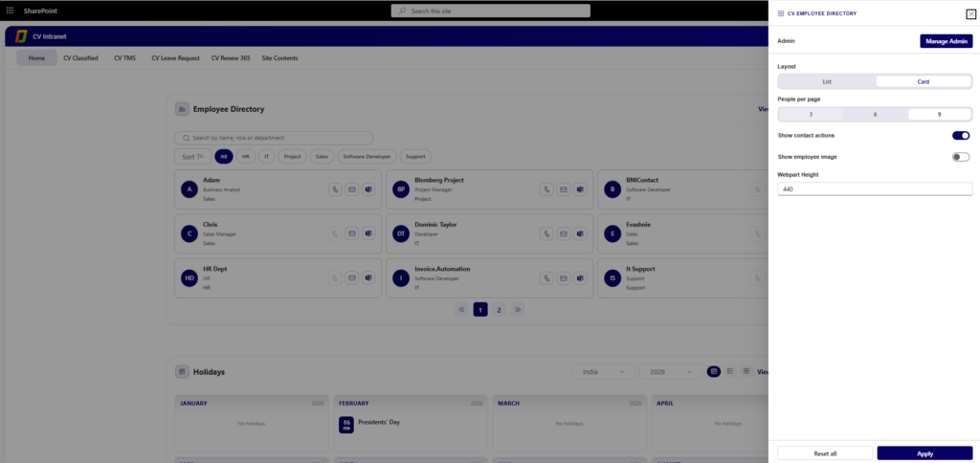The image size is (980, 463).
Task: Open the Home navigation tab
Action: coord(37,58)
